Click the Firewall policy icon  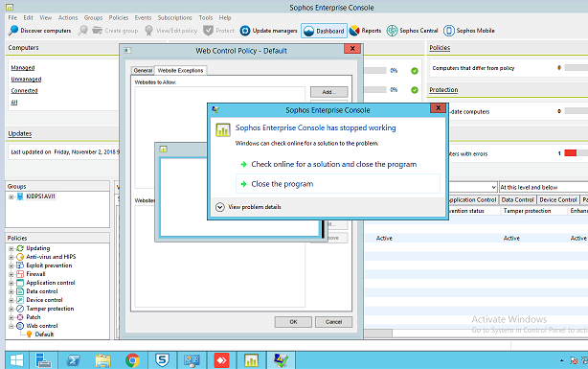pyautogui.click(x=20, y=274)
